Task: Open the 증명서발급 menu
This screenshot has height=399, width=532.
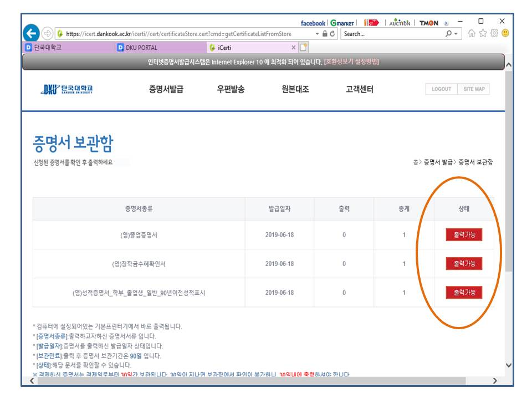Action: tap(166, 89)
